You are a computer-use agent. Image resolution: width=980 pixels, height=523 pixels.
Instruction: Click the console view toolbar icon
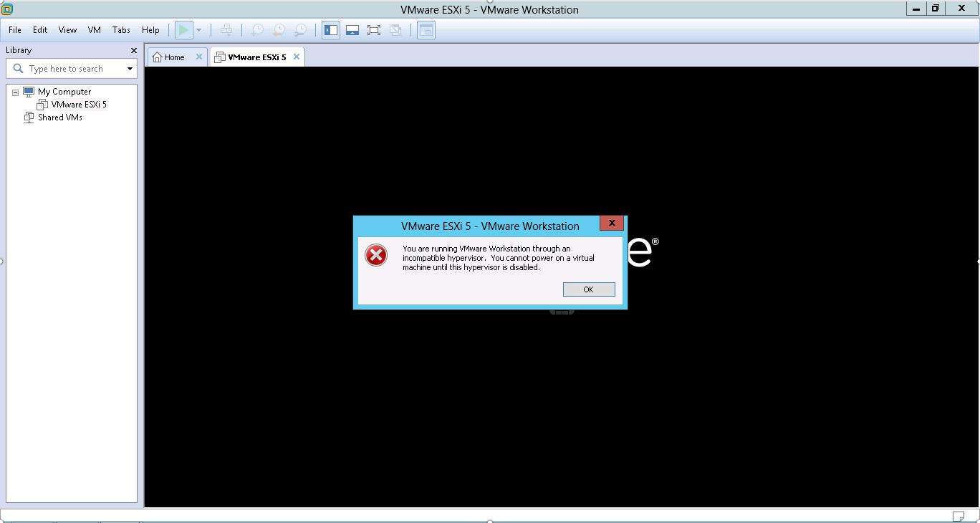tap(426, 30)
